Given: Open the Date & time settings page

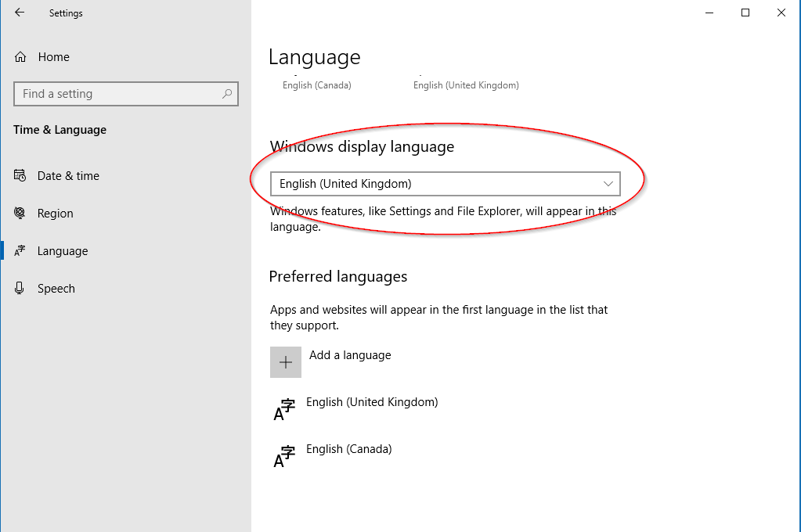Looking at the screenshot, I should point(68,175).
